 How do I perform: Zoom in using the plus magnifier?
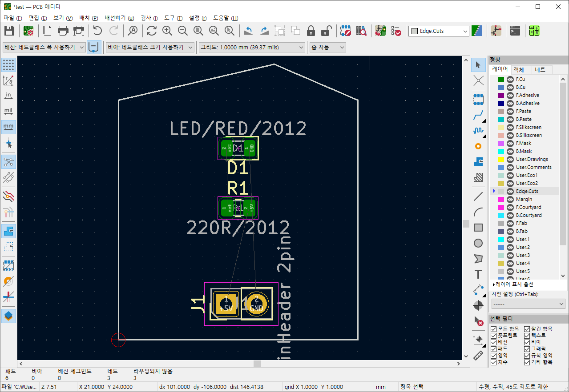pos(167,31)
